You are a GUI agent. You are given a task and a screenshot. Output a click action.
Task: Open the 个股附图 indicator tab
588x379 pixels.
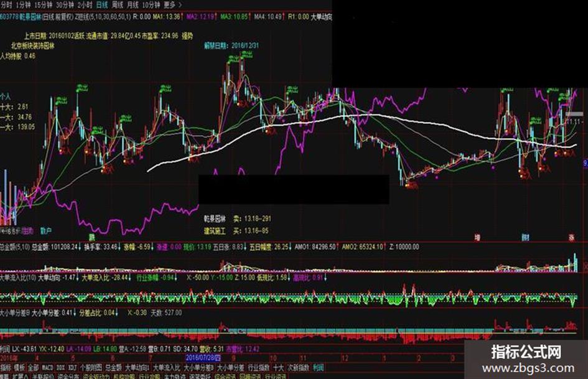coord(91,367)
